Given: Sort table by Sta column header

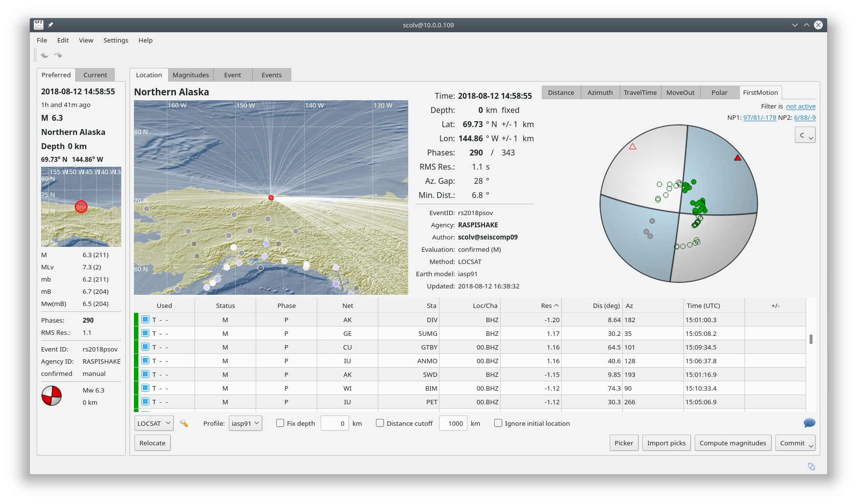Looking at the screenshot, I should tap(409, 306).
